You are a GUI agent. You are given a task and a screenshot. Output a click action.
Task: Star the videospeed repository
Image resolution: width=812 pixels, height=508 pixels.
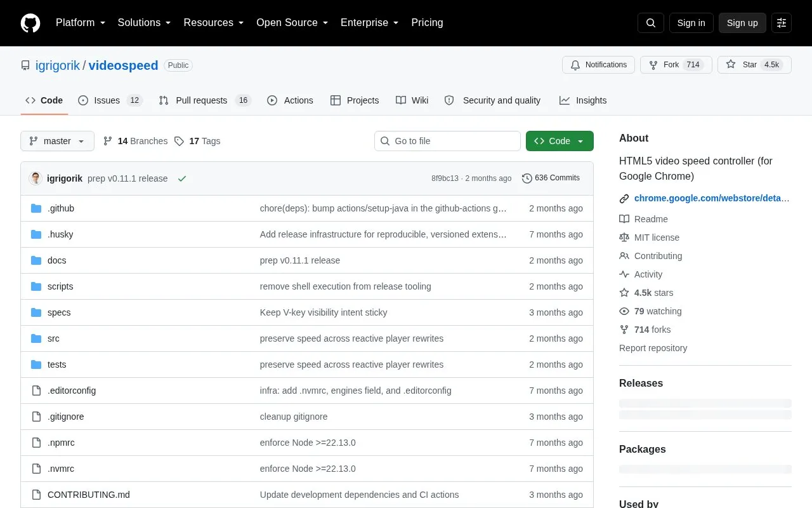[754, 65]
